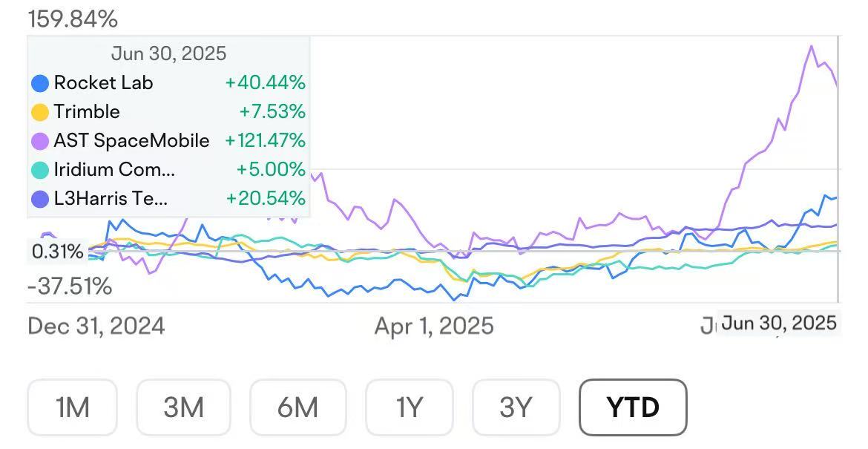Click the Trimble legend label

tap(87, 112)
